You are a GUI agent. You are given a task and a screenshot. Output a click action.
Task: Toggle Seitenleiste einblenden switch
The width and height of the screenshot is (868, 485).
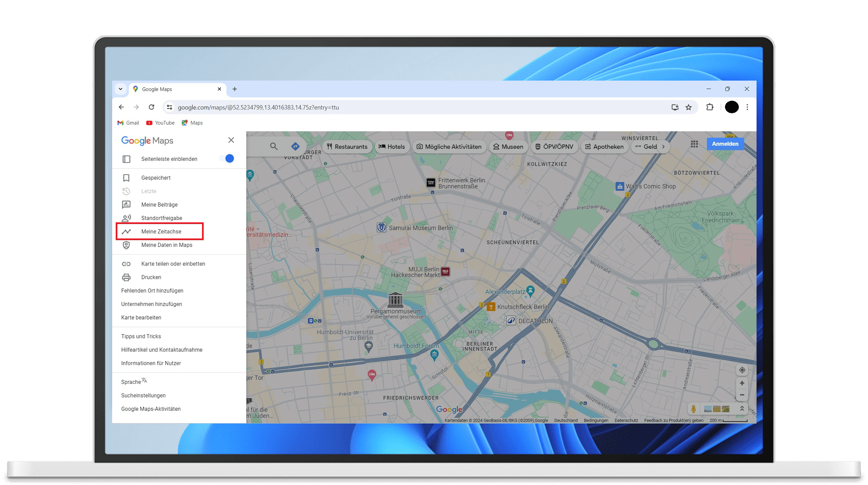tap(227, 158)
